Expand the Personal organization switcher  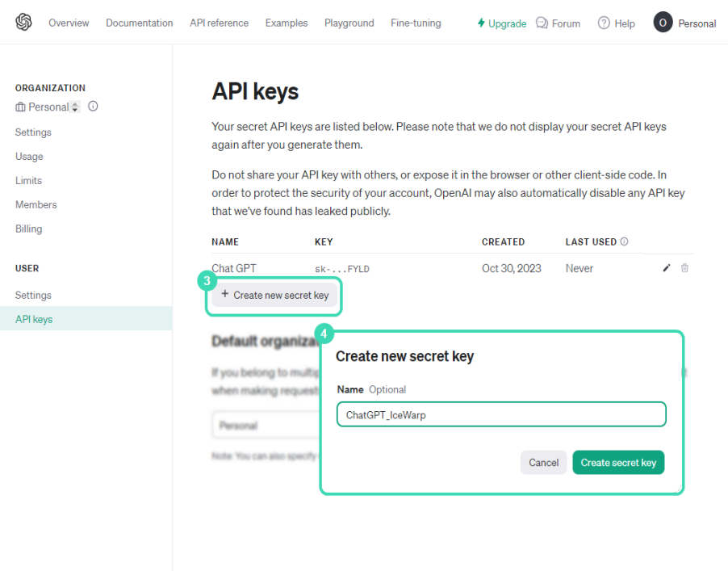tap(75, 107)
